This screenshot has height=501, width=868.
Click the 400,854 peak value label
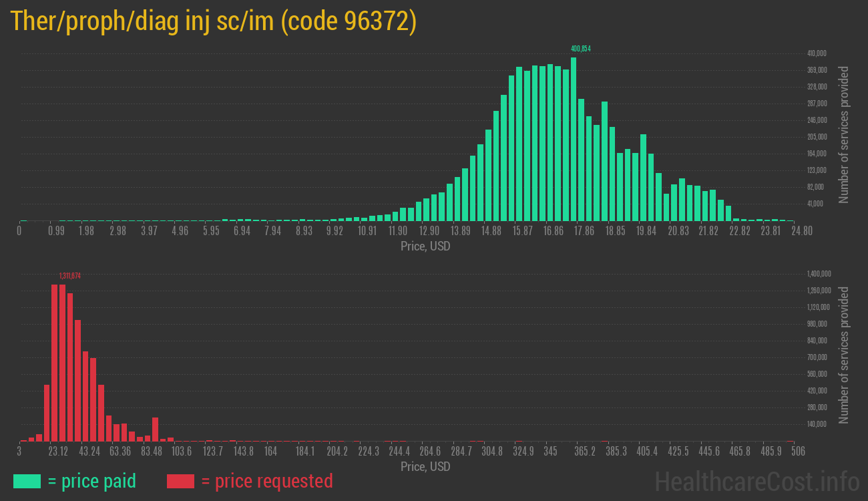click(580, 49)
